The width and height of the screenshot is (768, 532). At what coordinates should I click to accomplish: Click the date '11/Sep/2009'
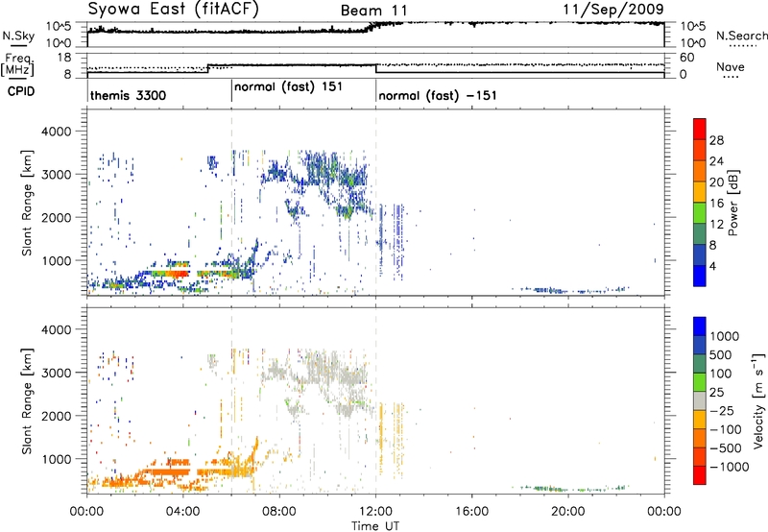click(x=613, y=9)
